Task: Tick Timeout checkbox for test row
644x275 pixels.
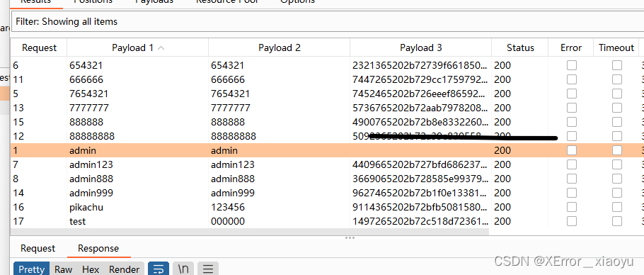Action: point(617,221)
